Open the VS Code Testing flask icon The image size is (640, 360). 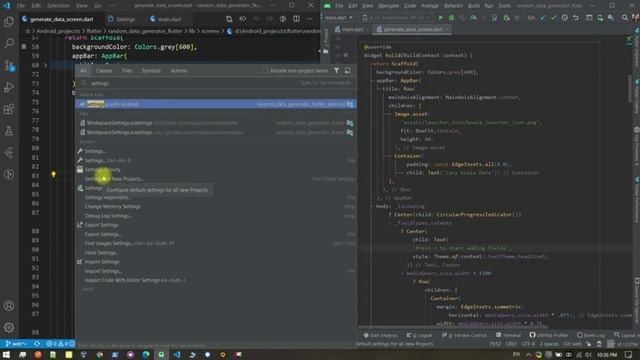(9, 131)
